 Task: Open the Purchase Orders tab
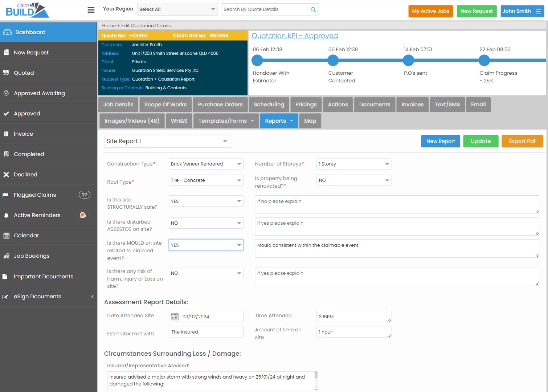point(220,105)
